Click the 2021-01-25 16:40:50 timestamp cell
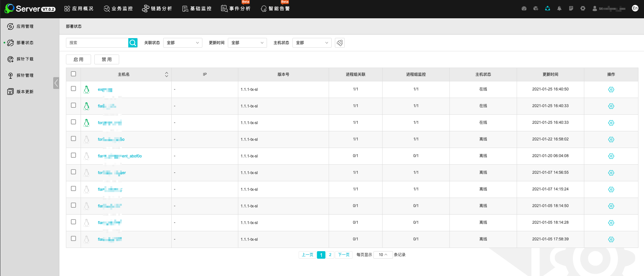The height and width of the screenshot is (276, 644). pos(550,89)
